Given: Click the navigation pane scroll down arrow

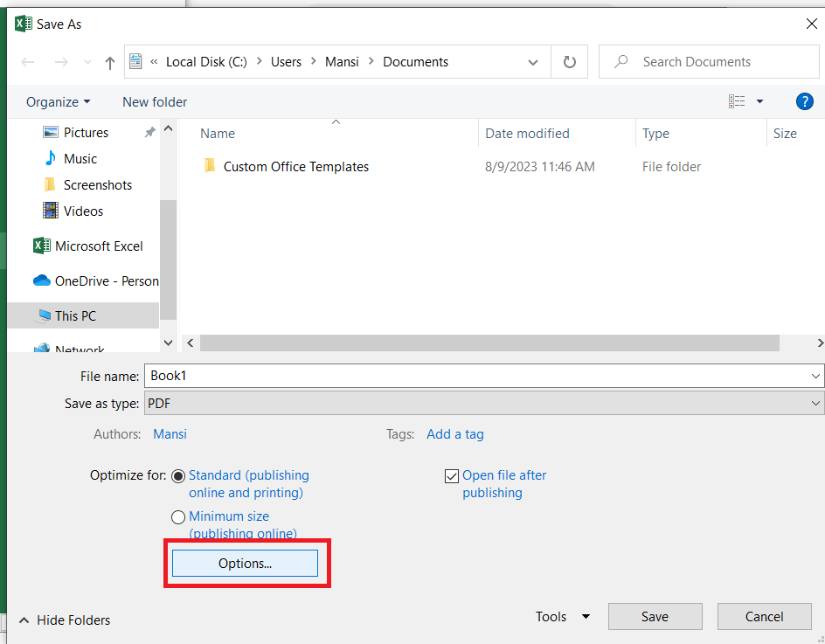Looking at the screenshot, I should (169, 343).
